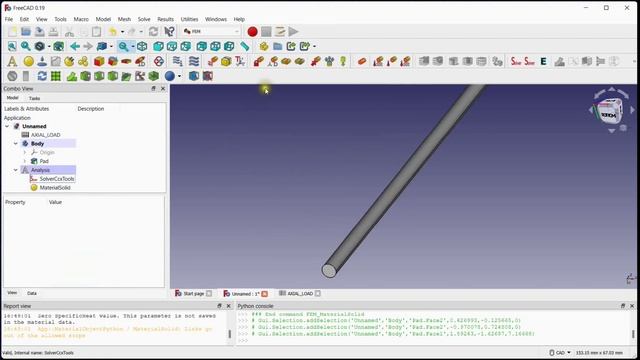Create a new FEM Analysis container
This screenshot has width=640, height=360.
pos(12,61)
